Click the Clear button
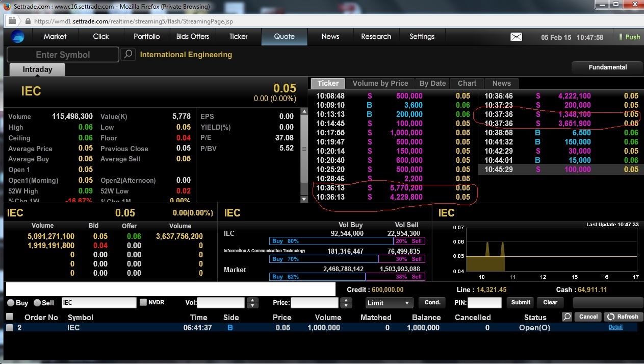Image resolution: width=644 pixels, height=364 pixels. (x=550, y=302)
